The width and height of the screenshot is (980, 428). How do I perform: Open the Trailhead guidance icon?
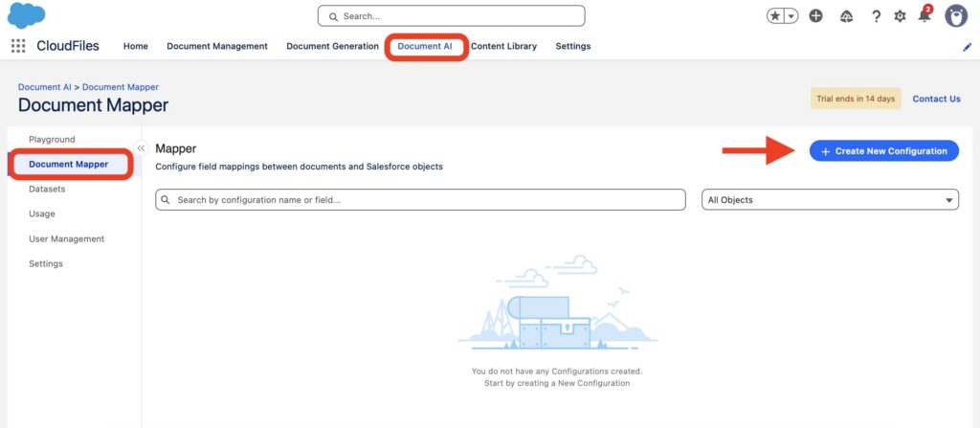pos(847,16)
